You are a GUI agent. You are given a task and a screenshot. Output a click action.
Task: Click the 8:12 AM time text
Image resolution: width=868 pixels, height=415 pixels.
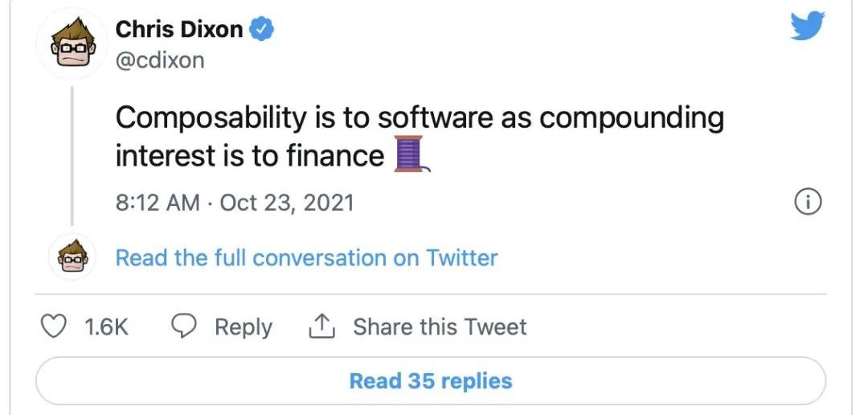pyautogui.click(x=158, y=202)
